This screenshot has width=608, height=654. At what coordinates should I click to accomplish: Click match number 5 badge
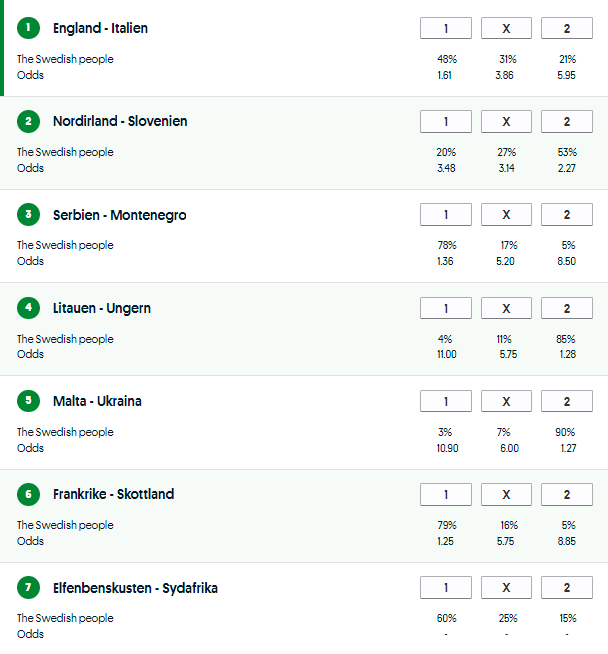pyautogui.click(x=29, y=401)
